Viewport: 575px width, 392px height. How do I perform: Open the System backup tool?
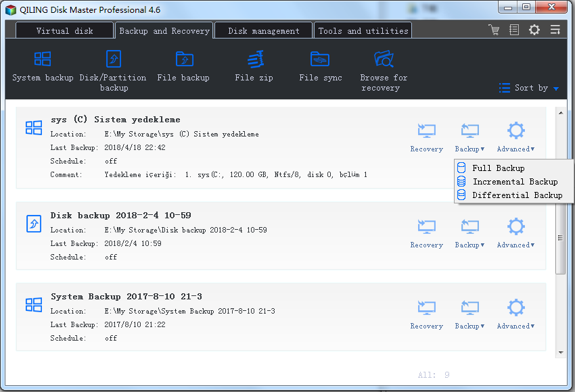coord(43,66)
